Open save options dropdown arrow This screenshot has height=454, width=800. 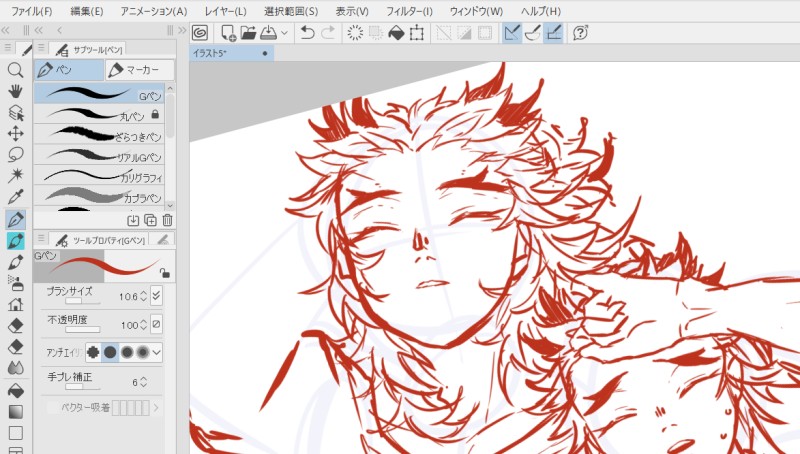(284, 33)
